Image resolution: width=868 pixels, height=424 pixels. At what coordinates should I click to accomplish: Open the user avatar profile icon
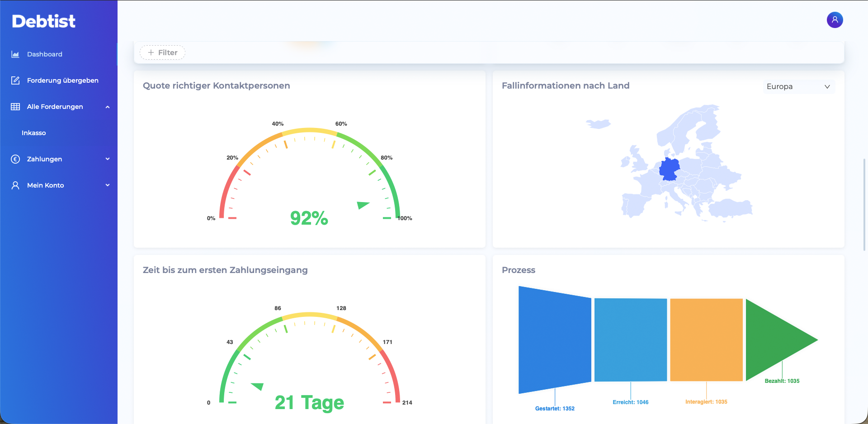835,20
